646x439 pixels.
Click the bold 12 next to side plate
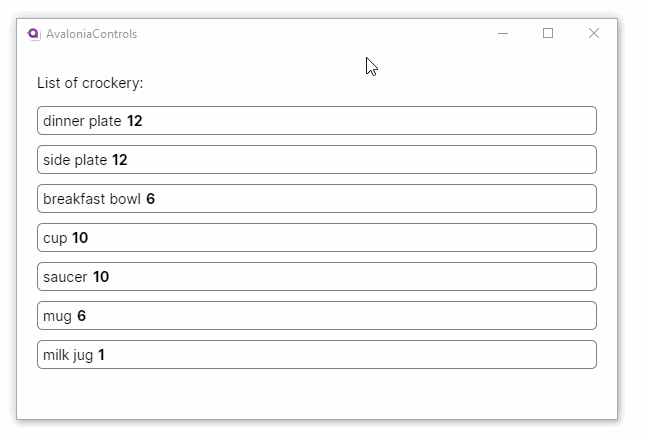click(x=120, y=160)
